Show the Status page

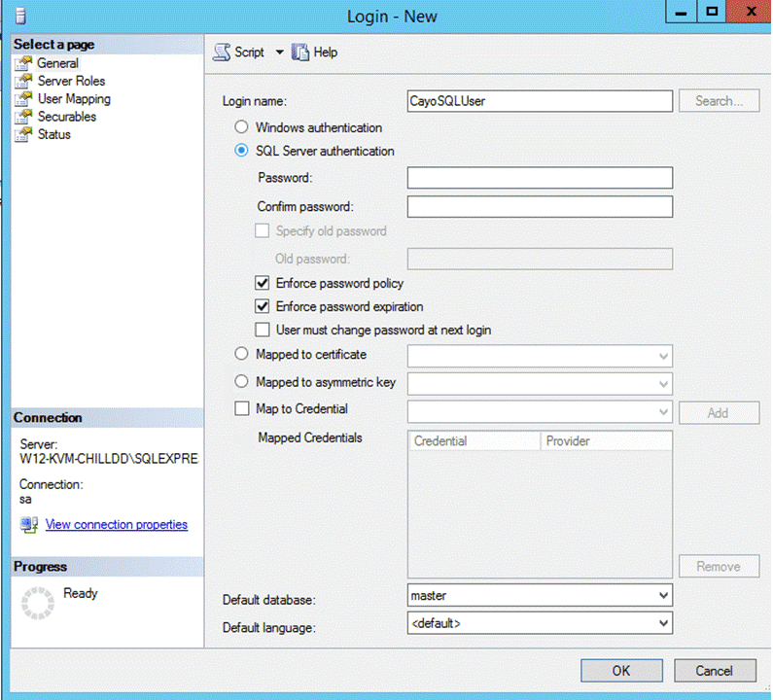[54, 134]
